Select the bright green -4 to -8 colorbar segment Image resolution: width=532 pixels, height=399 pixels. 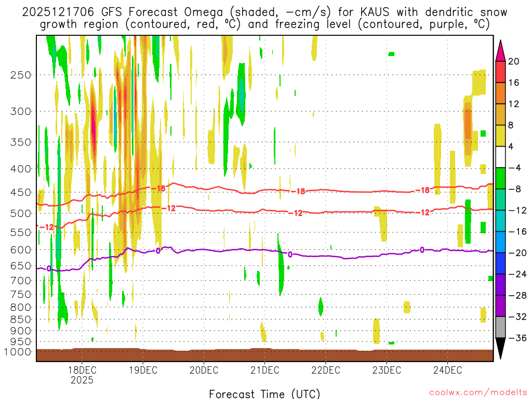[x=500, y=179]
